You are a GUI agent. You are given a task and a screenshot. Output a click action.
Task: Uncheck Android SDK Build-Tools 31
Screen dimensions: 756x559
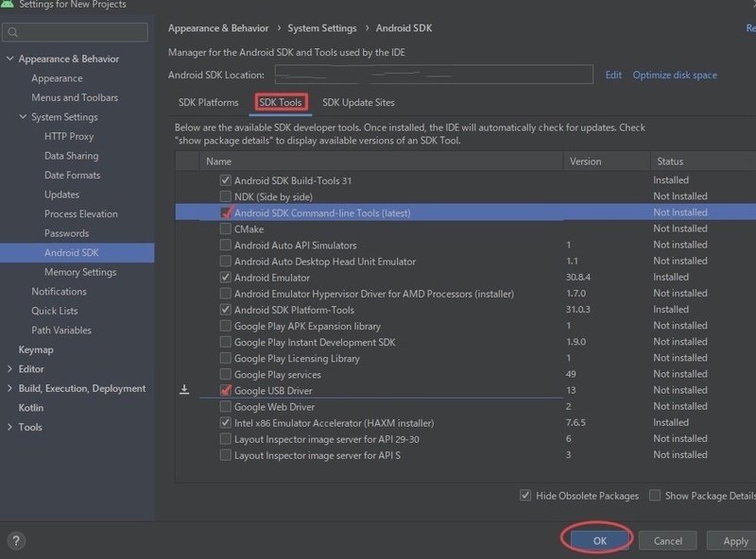click(x=225, y=180)
